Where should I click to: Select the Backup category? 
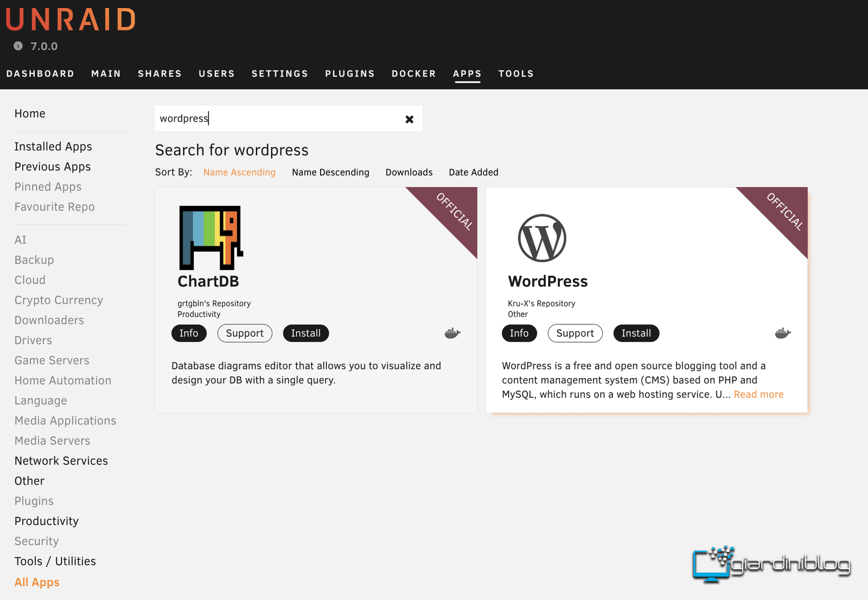click(x=34, y=260)
